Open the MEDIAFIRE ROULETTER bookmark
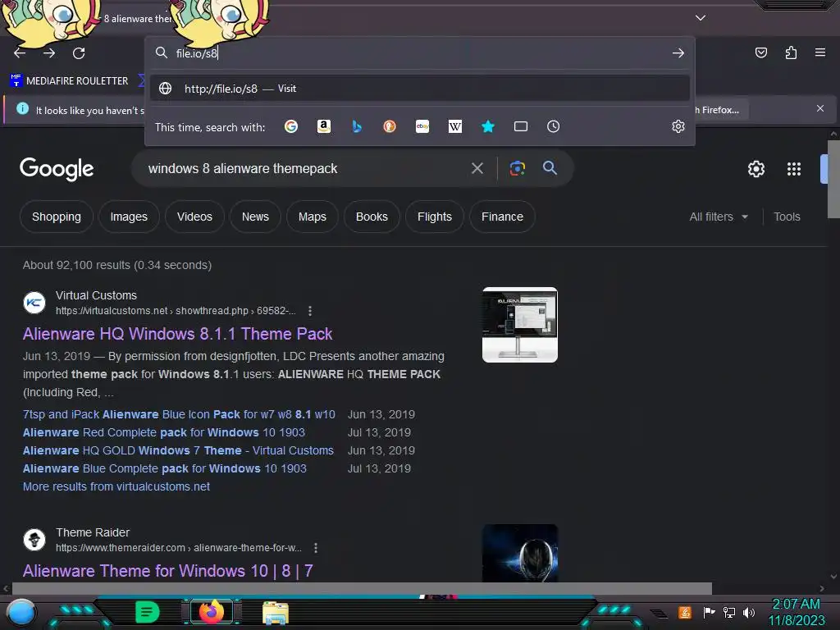 point(69,81)
